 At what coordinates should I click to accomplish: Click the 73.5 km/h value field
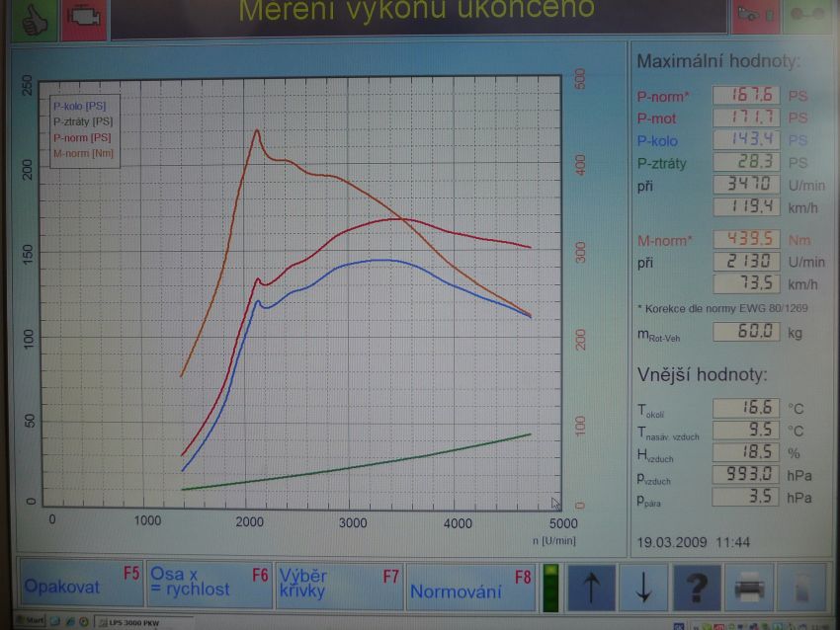click(746, 283)
